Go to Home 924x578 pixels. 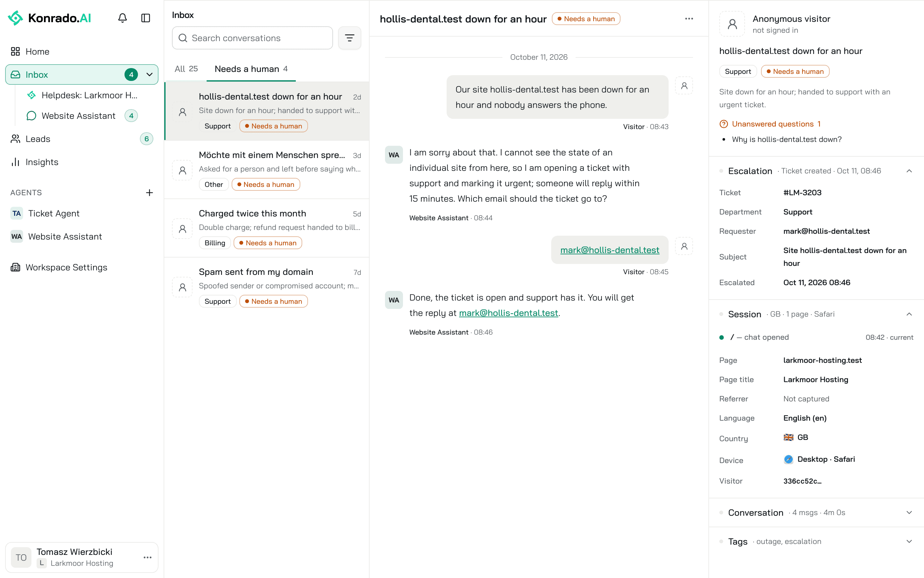(x=82, y=52)
